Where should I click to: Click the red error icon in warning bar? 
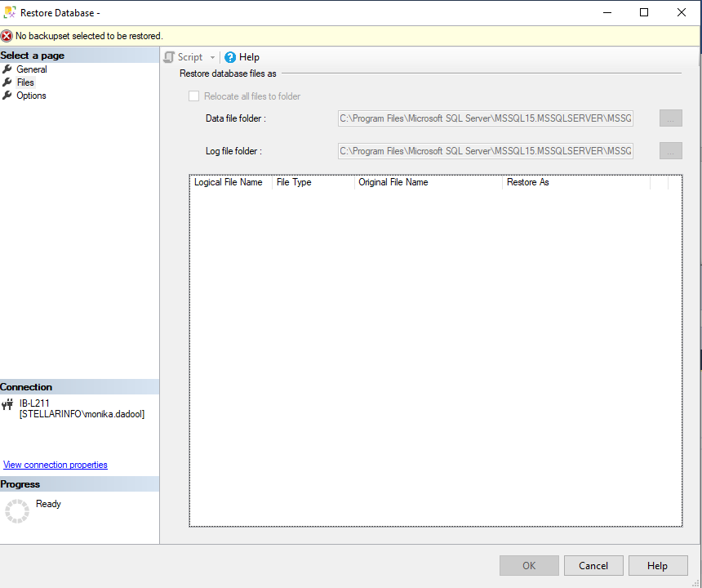7,36
